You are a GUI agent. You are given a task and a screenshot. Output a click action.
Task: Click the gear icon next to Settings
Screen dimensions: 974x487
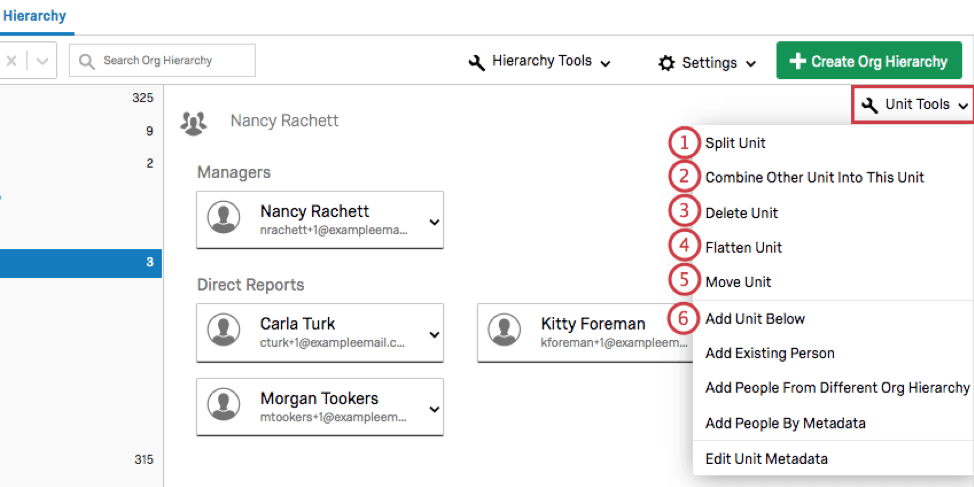[x=667, y=63]
